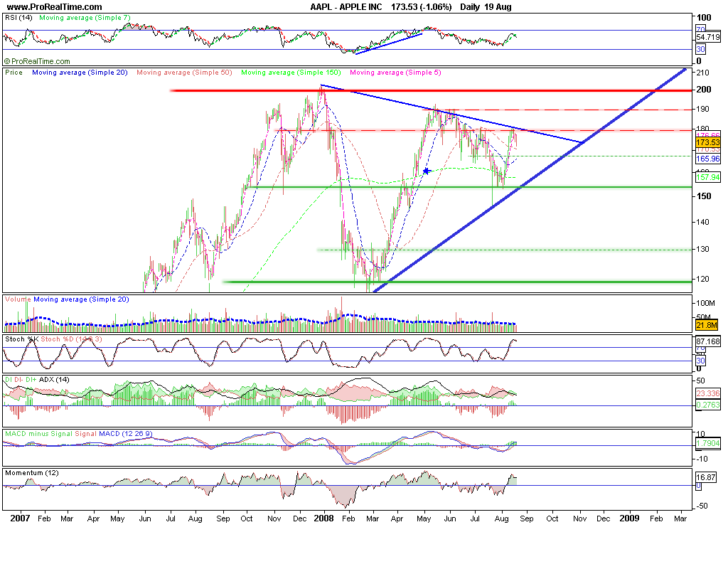This screenshot has width=728, height=569.
Task: Click the bold 150 price axis label
Action: pyautogui.click(x=704, y=196)
